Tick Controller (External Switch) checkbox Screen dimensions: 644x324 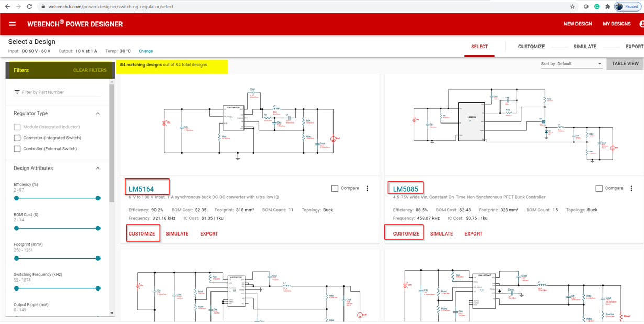(17, 149)
